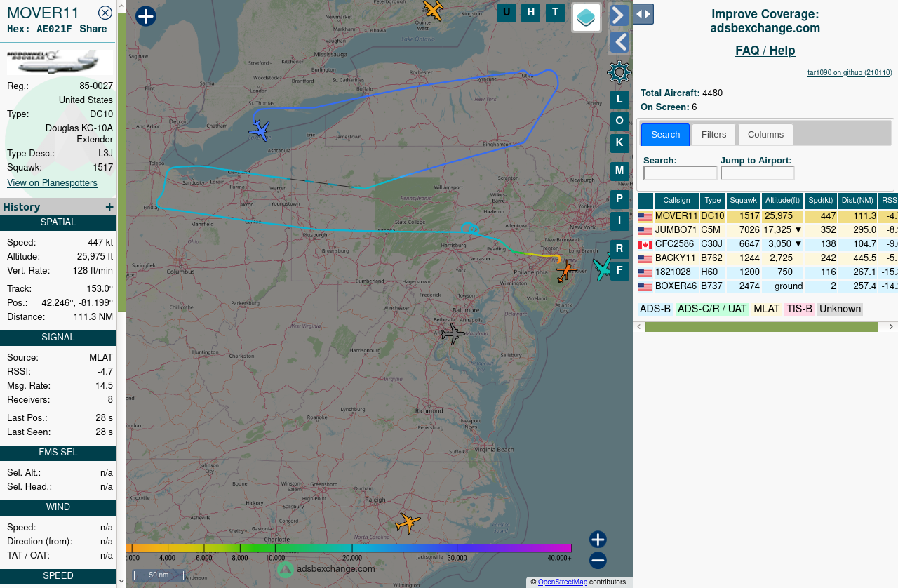The width and height of the screenshot is (898, 588).
Task: Select the 1821028 row in table
Action: coord(768,272)
